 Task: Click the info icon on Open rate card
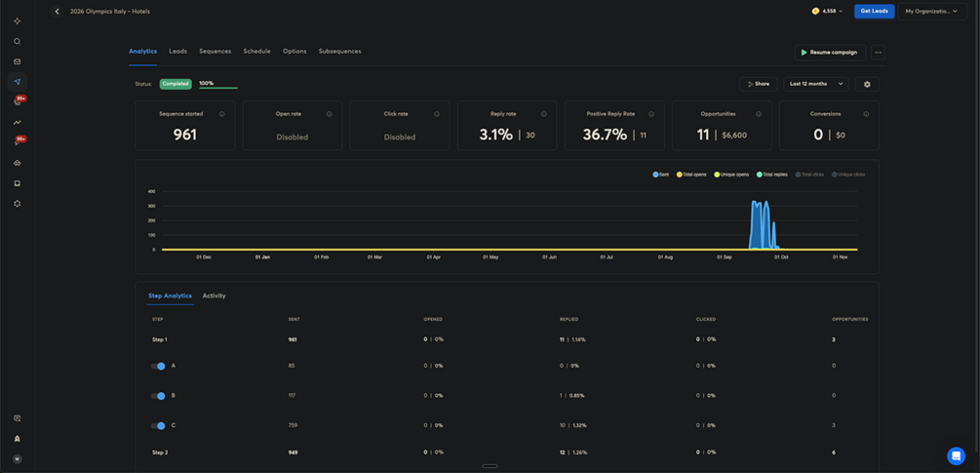329,114
